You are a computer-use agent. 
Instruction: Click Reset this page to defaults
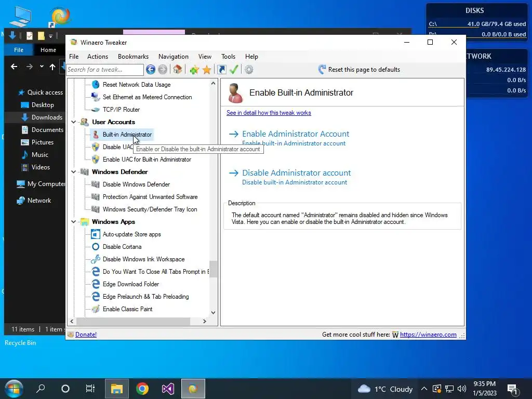pyautogui.click(x=359, y=70)
